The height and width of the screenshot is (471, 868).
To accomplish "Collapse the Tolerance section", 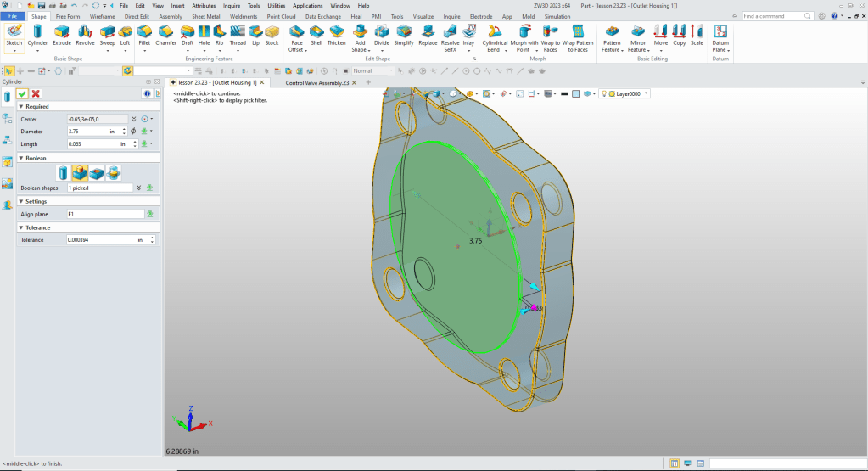I will (20, 227).
